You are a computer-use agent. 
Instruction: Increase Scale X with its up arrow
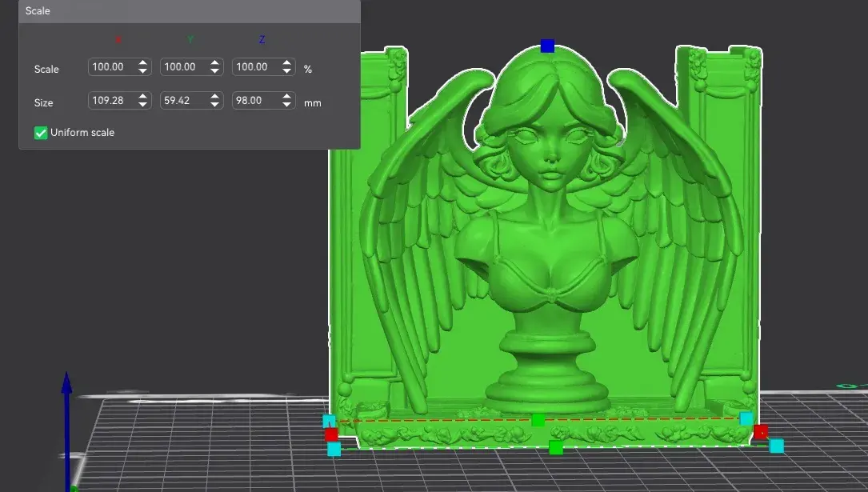pyautogui.click(x=143, y=62)
